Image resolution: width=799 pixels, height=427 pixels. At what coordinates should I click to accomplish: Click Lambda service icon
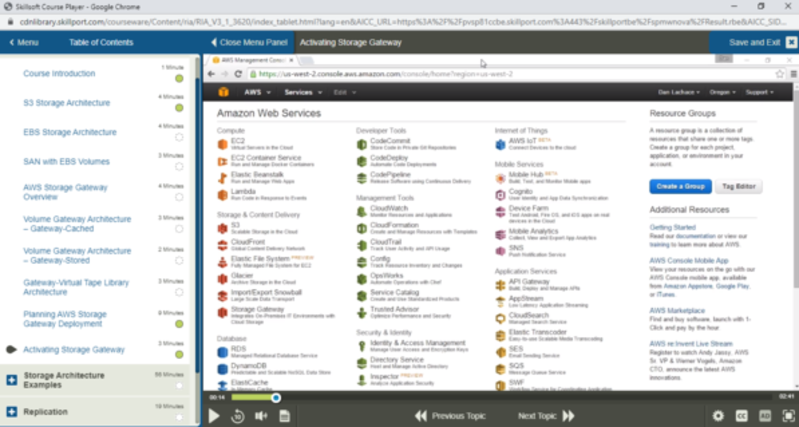[223, 195]
